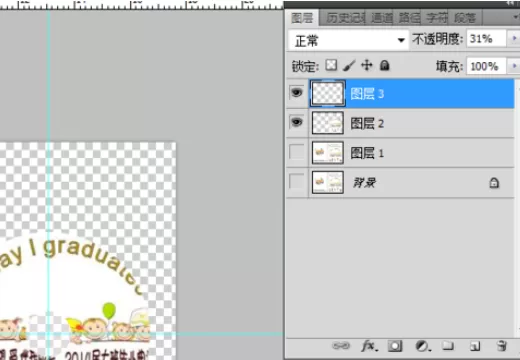Create new fill or adjustment layer
Screen dimensions: 520x360
point(423,346)
